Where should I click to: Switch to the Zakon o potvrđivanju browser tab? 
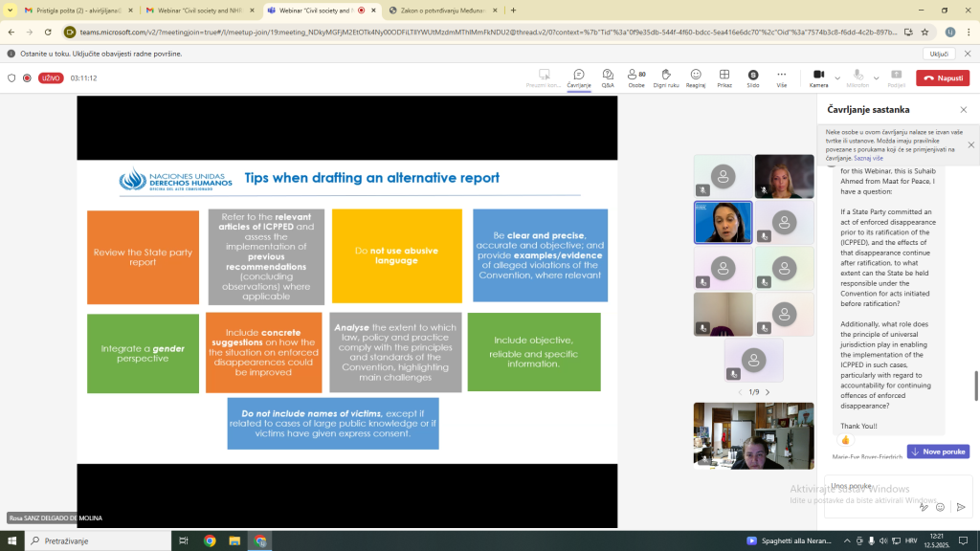pyautogui.click(x=440, y=11)
